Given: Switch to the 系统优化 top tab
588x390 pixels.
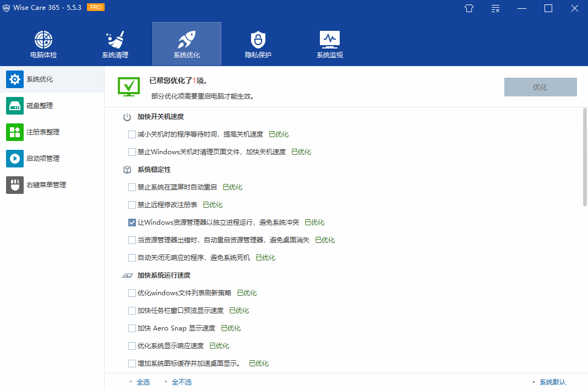Looking at the screenshot, I should (187, 44).
